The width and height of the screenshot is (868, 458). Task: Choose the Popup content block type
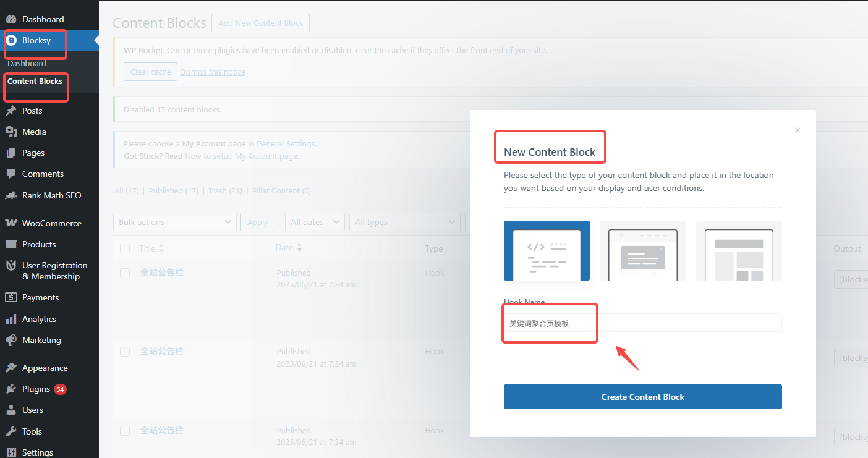coord(642,250)
